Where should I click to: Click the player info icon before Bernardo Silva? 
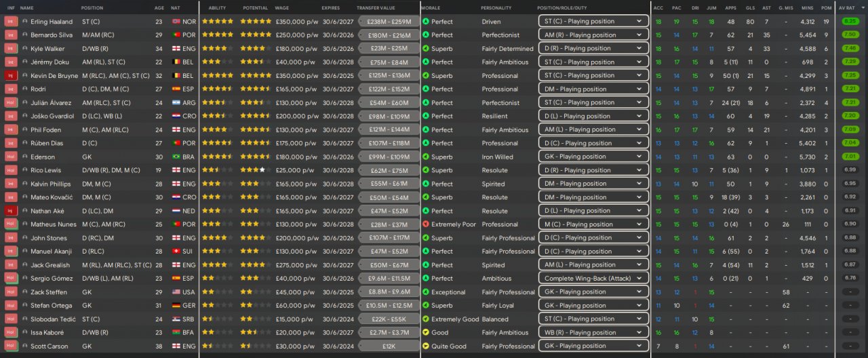25,35
